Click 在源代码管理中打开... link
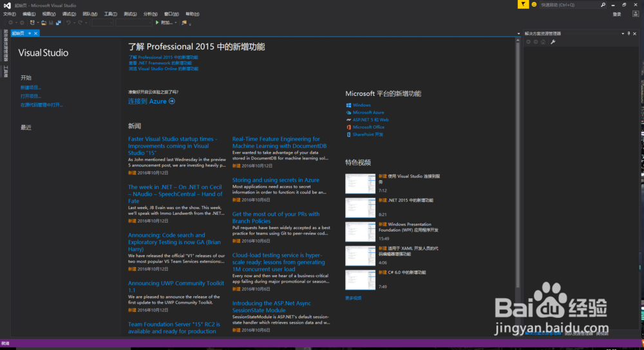644x350 pixels. (x=41, y=105)
